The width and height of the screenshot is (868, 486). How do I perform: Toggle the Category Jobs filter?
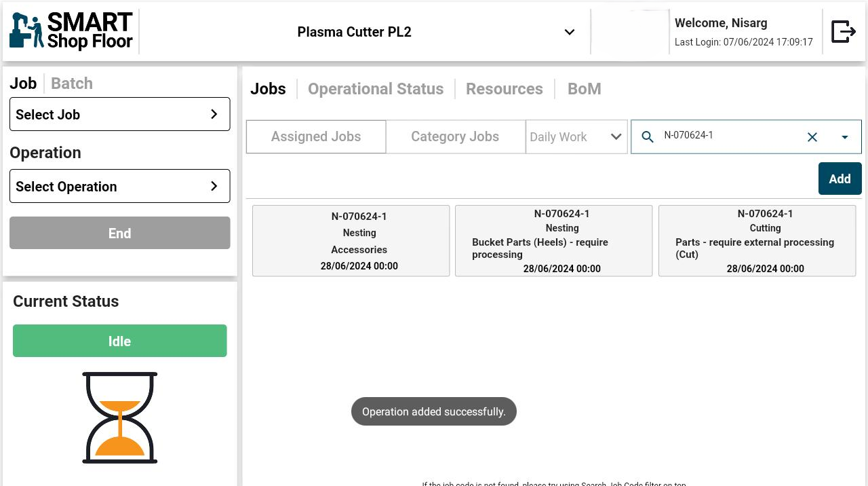455,137
